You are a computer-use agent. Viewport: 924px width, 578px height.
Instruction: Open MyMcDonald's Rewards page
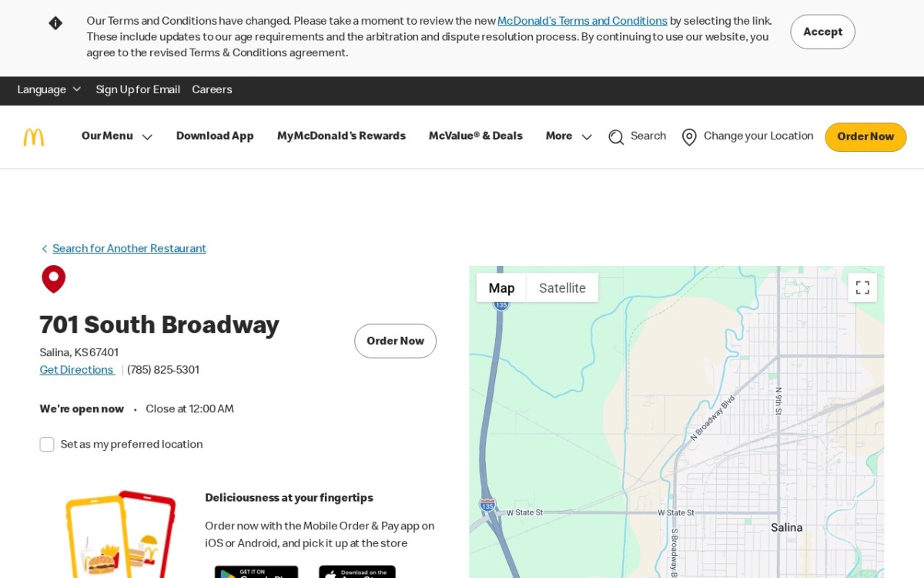pyautogui.click(x=341, y=136)
